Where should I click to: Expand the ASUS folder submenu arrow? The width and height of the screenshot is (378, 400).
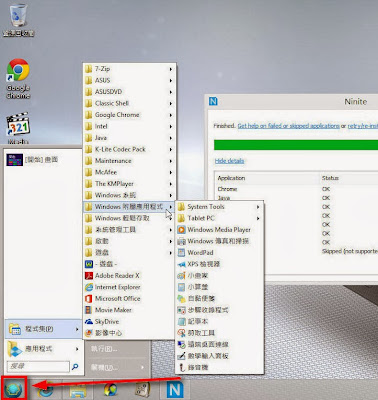click(170, 80)
